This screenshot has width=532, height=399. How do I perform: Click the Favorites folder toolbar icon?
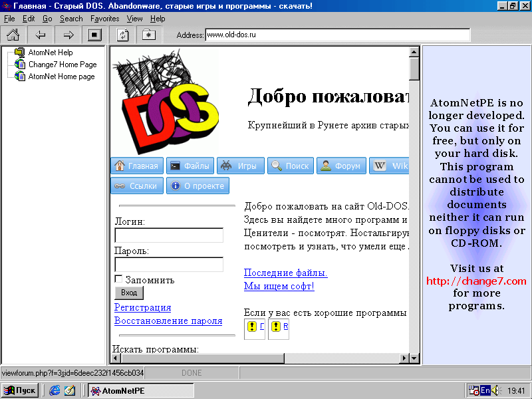tap(148, 35)
